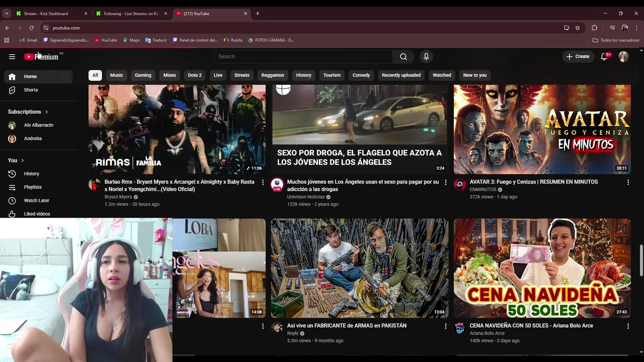Open Andreita channel subscription

38,139
